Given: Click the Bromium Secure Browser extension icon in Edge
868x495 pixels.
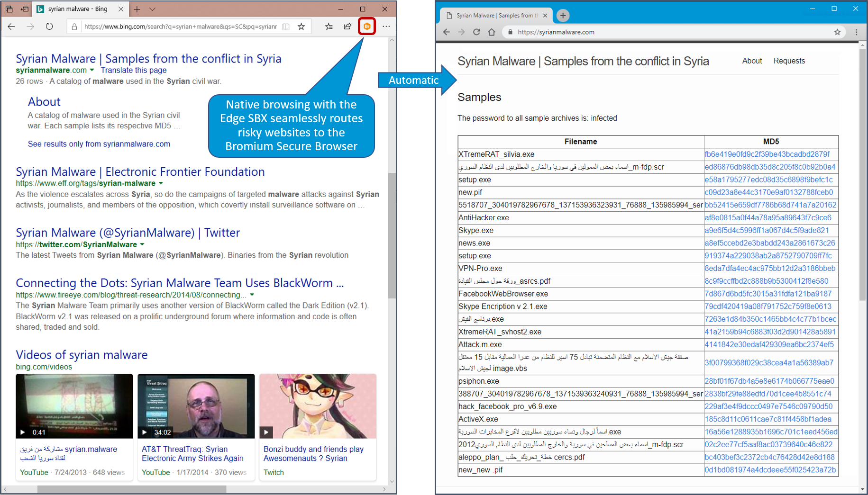Looking at the screenshot, I should click(367, 27).
